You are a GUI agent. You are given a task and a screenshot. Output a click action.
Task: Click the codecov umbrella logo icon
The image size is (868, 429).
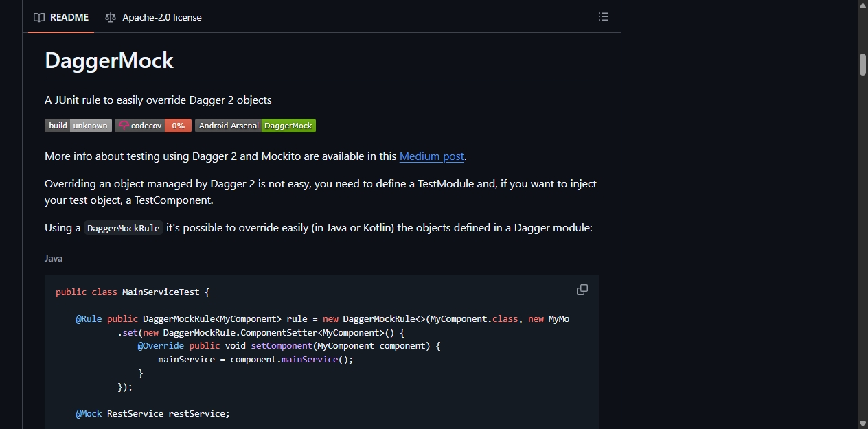pos(124,126)
